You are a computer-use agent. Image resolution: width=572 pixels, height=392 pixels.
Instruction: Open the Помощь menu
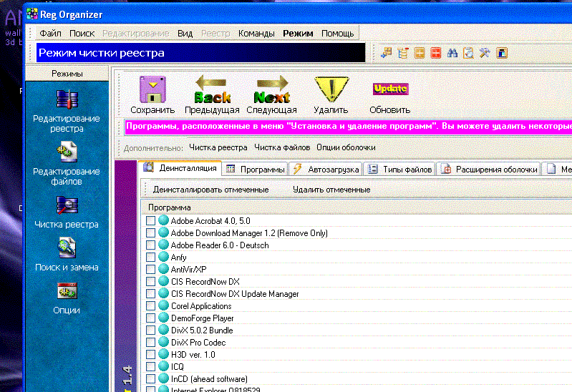click(337, 33)
